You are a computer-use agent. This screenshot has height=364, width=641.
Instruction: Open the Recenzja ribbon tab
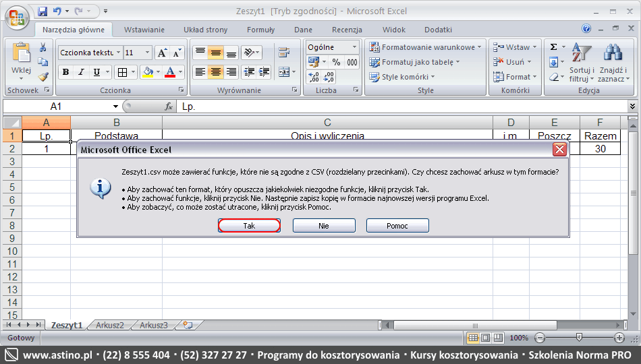click(x=347, y=30)
